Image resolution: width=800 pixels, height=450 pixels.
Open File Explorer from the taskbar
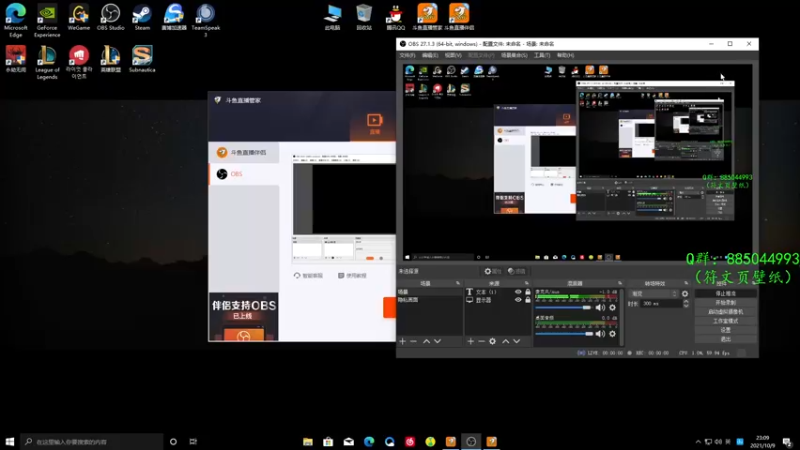(308, 442)
